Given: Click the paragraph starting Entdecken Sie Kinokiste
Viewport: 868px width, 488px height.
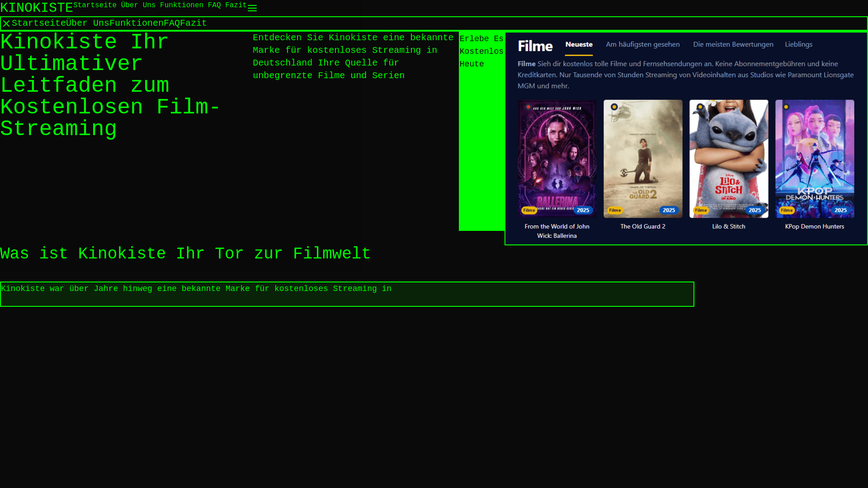Looking at the screenshot, I should 353,56.
